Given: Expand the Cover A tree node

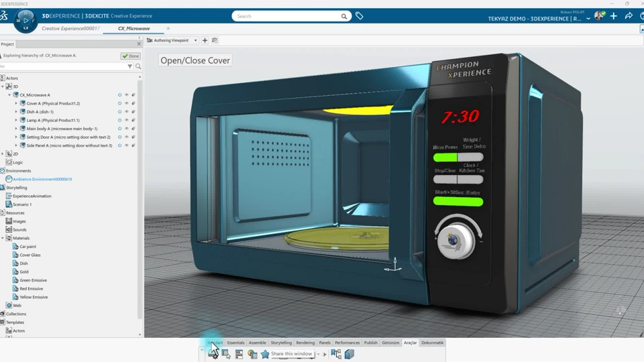Looking at the screenshot, I should [16, 103].
